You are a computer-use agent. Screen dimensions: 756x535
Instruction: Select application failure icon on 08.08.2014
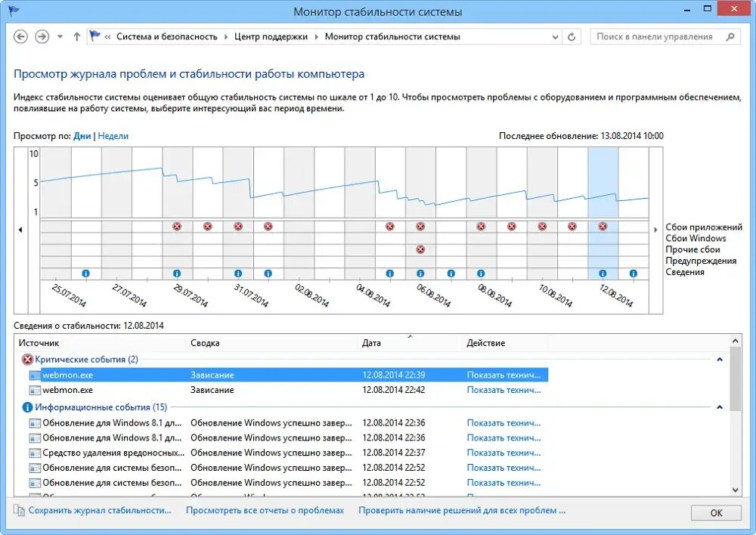coord(481,226)
